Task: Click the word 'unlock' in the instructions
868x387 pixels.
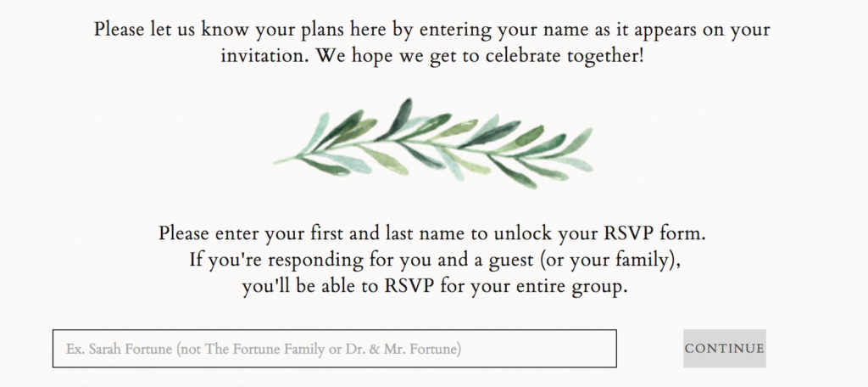Action: pos(522,233)
